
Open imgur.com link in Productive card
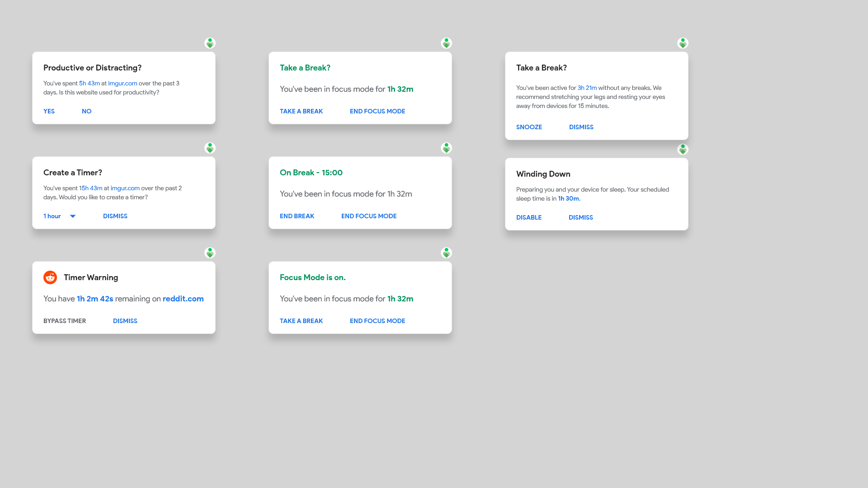[x=123, y=84]
